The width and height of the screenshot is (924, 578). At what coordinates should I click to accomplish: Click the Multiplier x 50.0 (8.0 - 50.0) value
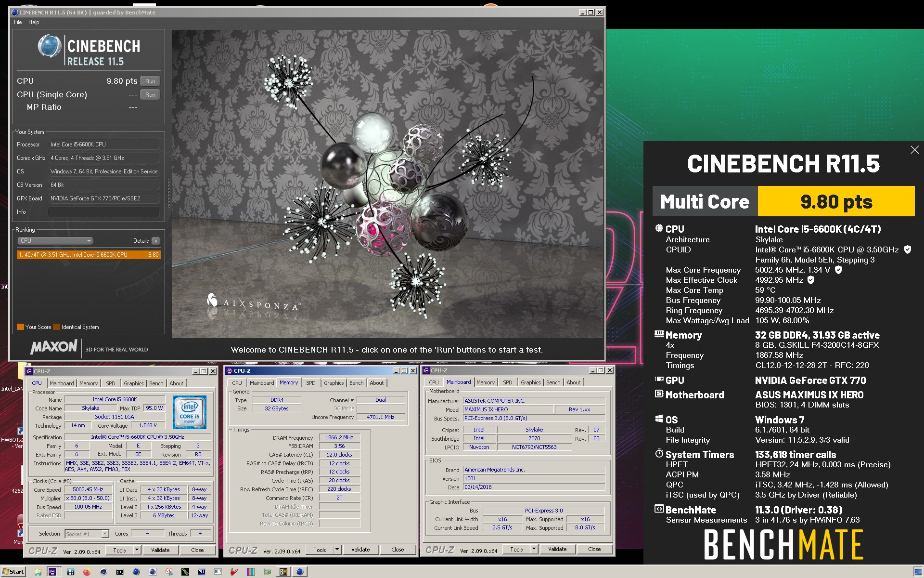(88, 498)
